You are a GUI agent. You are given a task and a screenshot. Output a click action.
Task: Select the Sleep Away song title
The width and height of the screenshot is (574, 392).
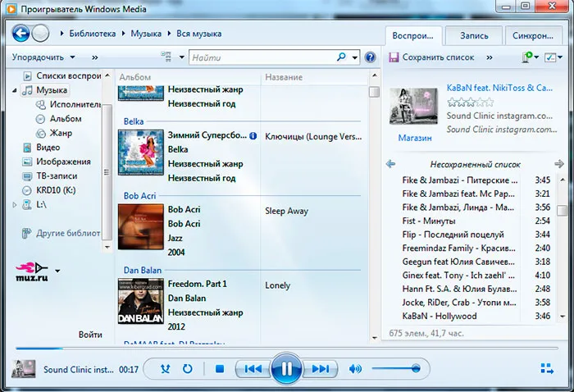coord(287,211)
